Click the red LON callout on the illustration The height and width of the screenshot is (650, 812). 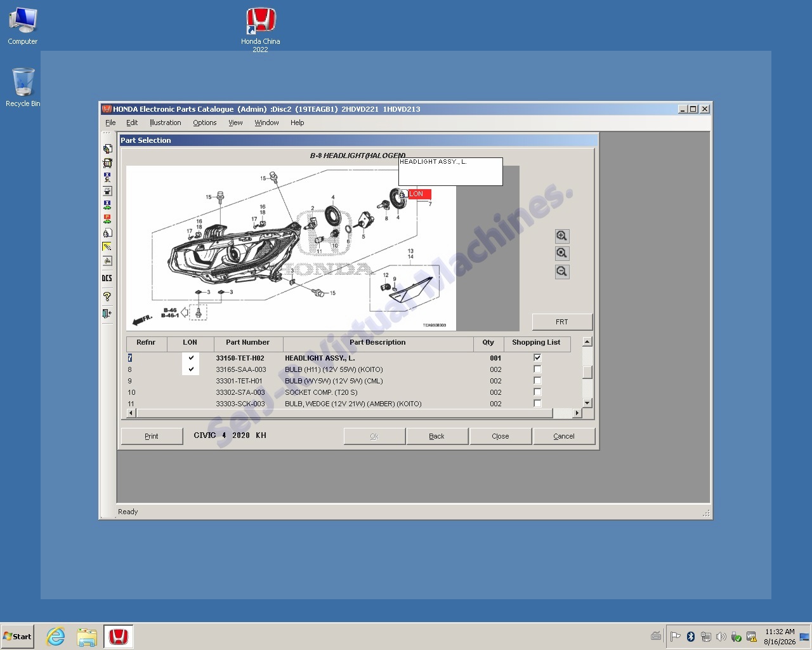419,194
